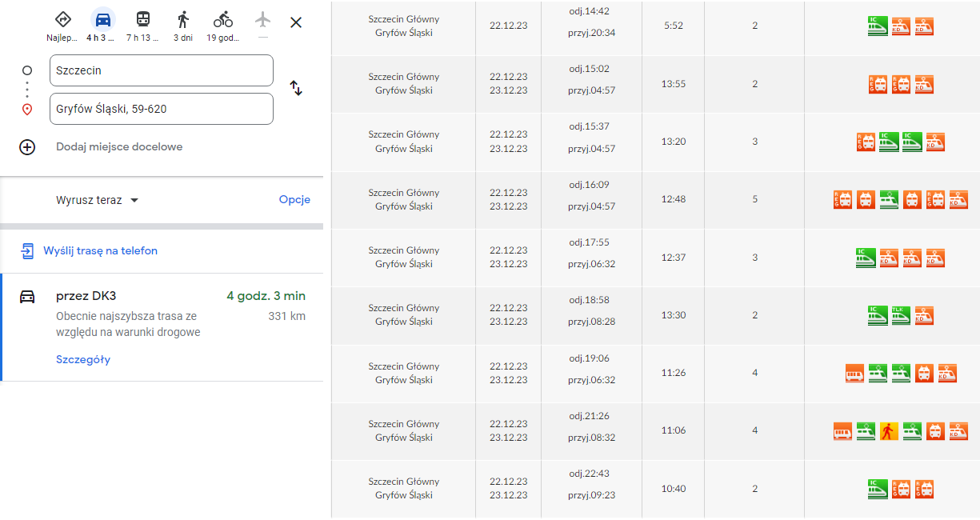The image size is (980, 520).
Task: Select the 'przez DK3' route card
Action: click(162, 327)
